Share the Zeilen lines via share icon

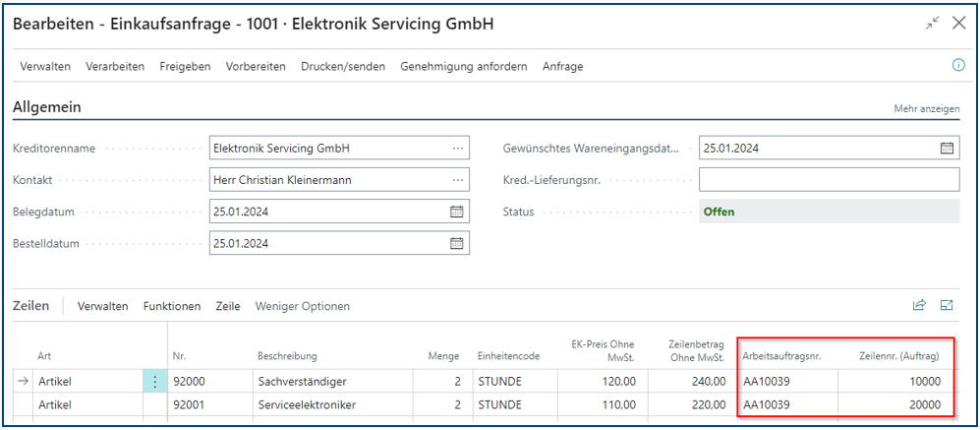[919, 305]
